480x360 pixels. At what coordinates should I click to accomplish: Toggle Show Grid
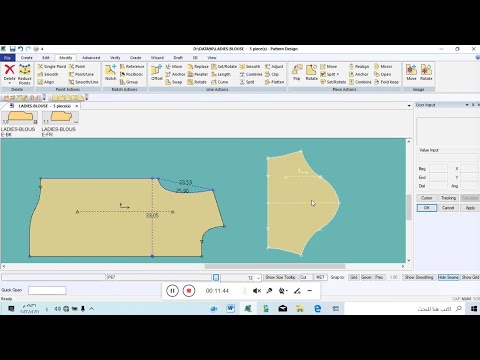coord(470,277)
